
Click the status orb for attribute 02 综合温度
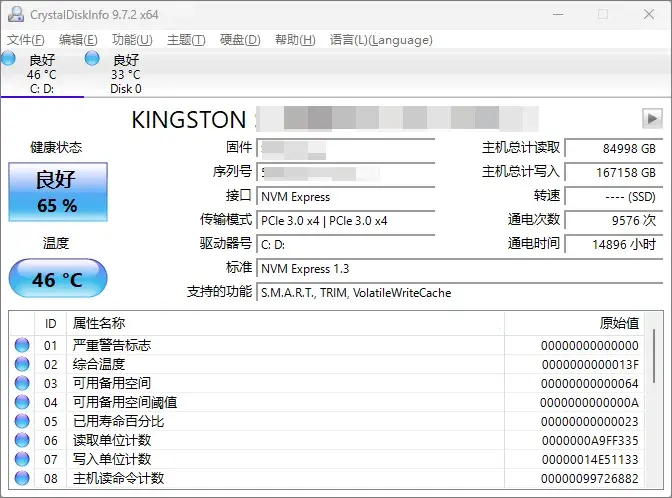22,364
